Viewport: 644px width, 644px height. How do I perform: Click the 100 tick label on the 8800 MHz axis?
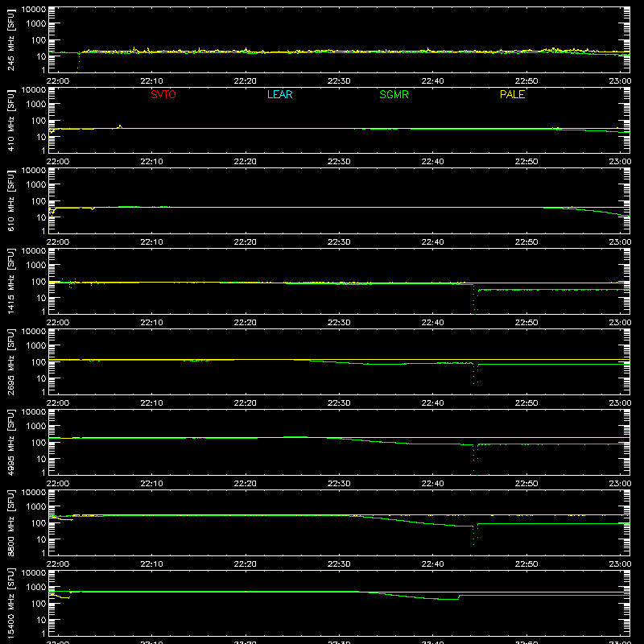coord(39,523)
